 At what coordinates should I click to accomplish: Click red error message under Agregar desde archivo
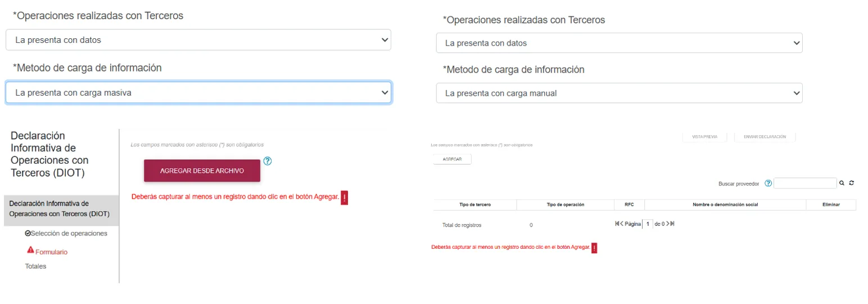coord(235,197)
